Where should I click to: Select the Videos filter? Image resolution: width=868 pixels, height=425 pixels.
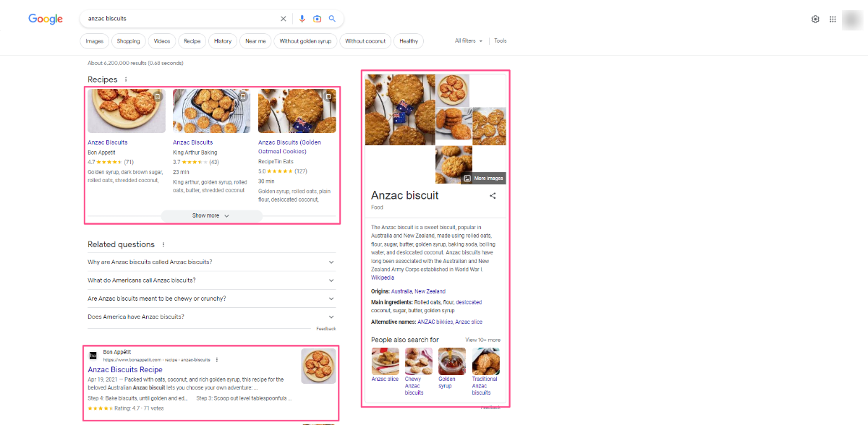[x=162, y=41]
